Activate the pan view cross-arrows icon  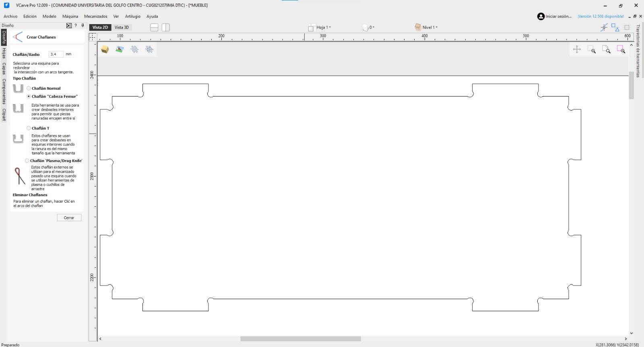coord(577,49)
